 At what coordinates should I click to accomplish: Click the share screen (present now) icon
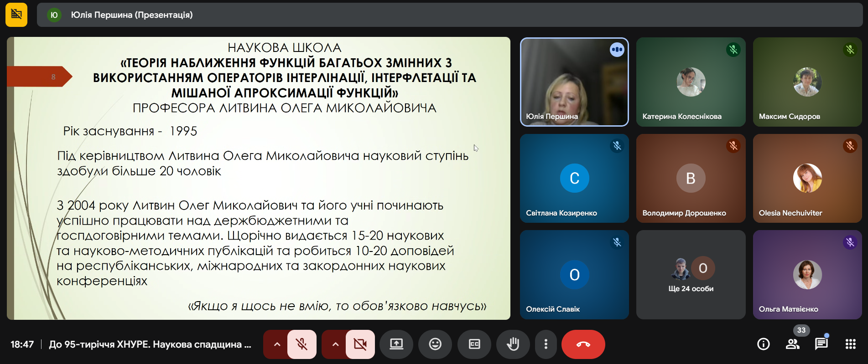tap(396, 344)
